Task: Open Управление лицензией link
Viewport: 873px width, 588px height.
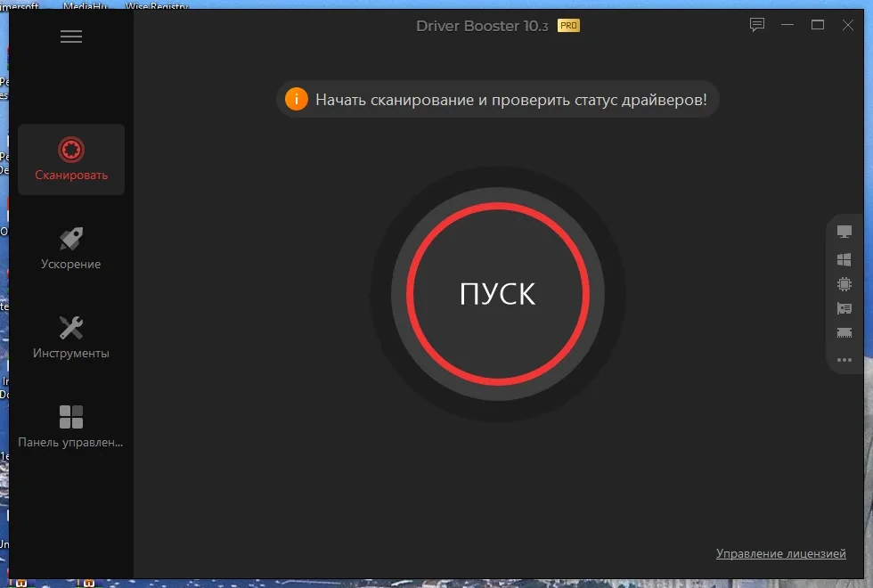Action: [780, 553]
